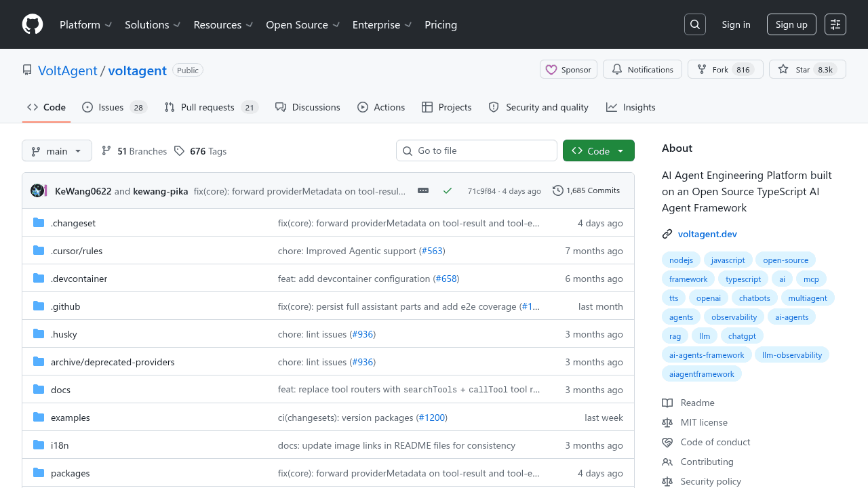
Task: Open commit history via the clock icon
Action: pos(558,190)
